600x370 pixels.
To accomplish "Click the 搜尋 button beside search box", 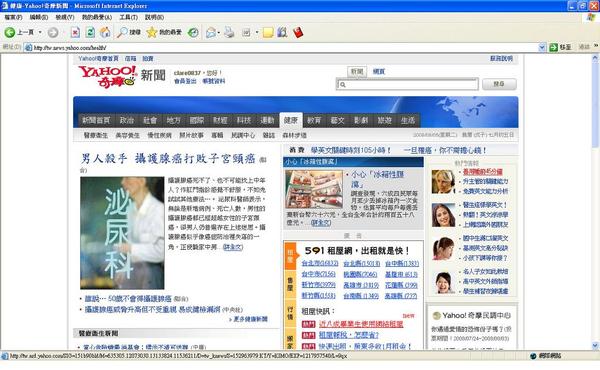I will (x=499, y=84).
